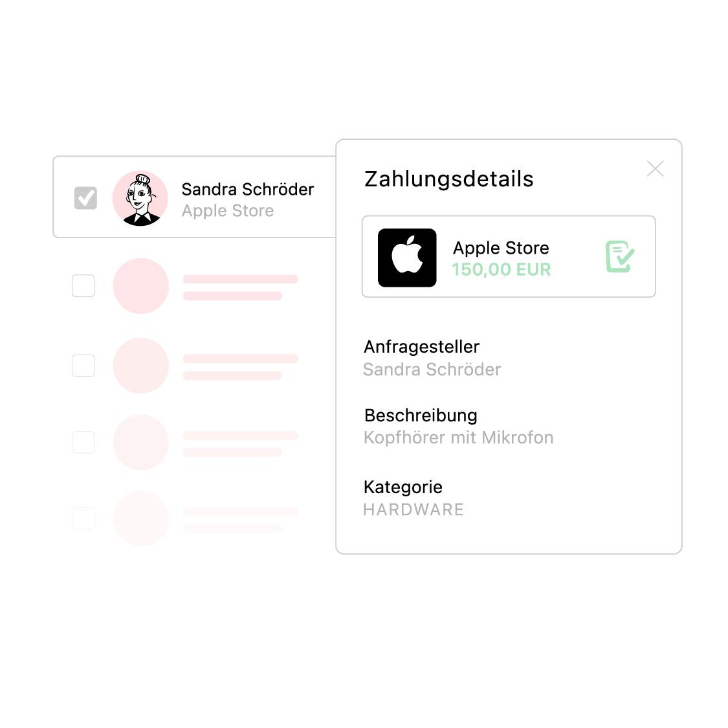Open the Apple Store payment card title
Image resolution: width=728 pixels, height=728 pixels.
[501, 248]
